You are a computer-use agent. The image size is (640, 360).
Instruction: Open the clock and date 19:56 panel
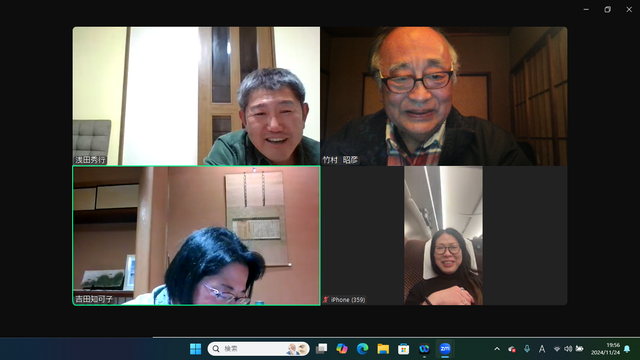[605, 349]
